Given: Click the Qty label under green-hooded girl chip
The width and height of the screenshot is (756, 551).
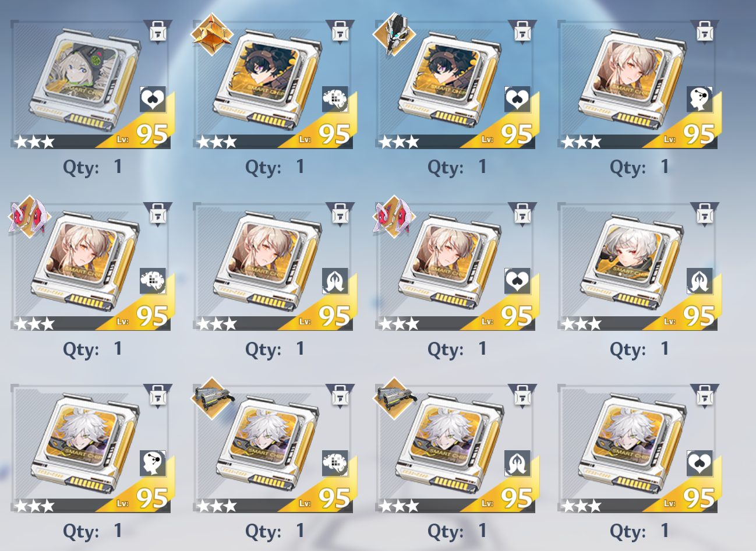Looking at the screenshot, I should pyautogui.click(x=81, y=168).
